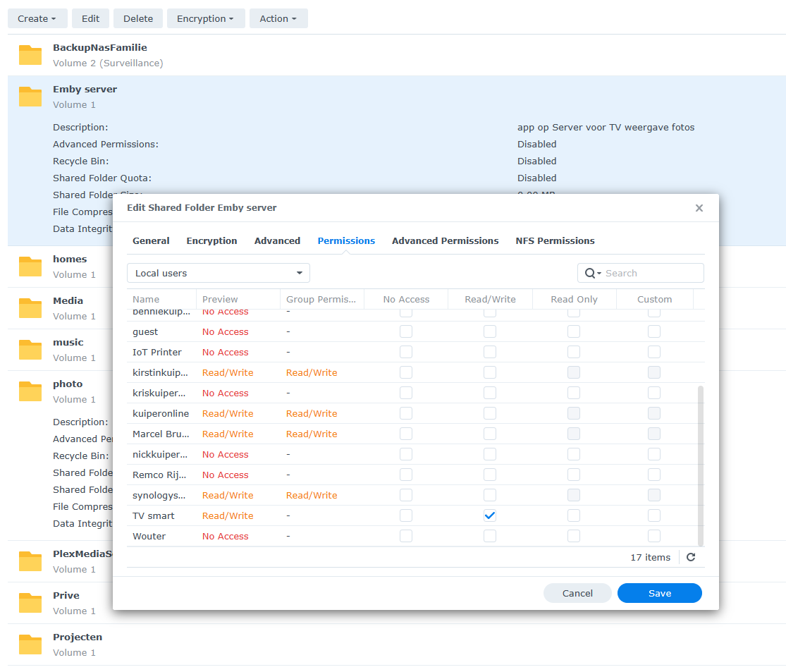Switch to the Advanced Permissions tab
The image size is (786, 672).
click(x=445, y=240)
